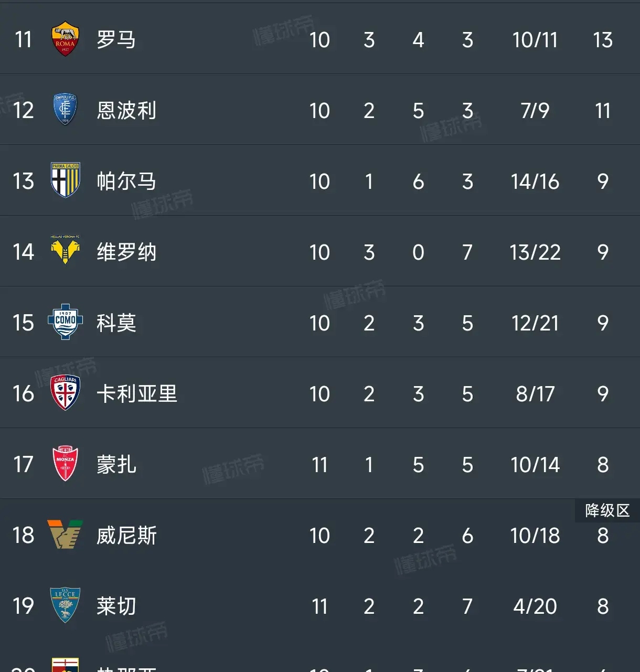The width and height of the screenshot is (640, 672).
Task: Open team name 罗马
Action: 116,40
